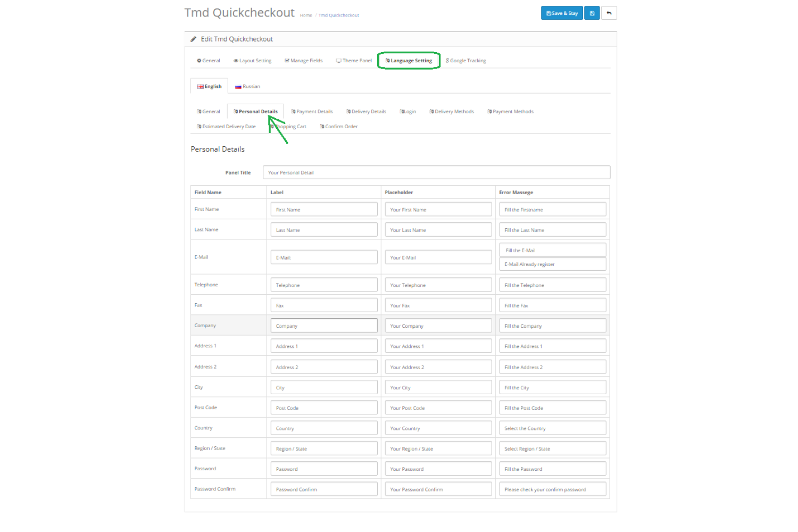Viewport: 798px width, 532px height.
Task: Open the Login sub-tab
Action: tap(408, 112)
